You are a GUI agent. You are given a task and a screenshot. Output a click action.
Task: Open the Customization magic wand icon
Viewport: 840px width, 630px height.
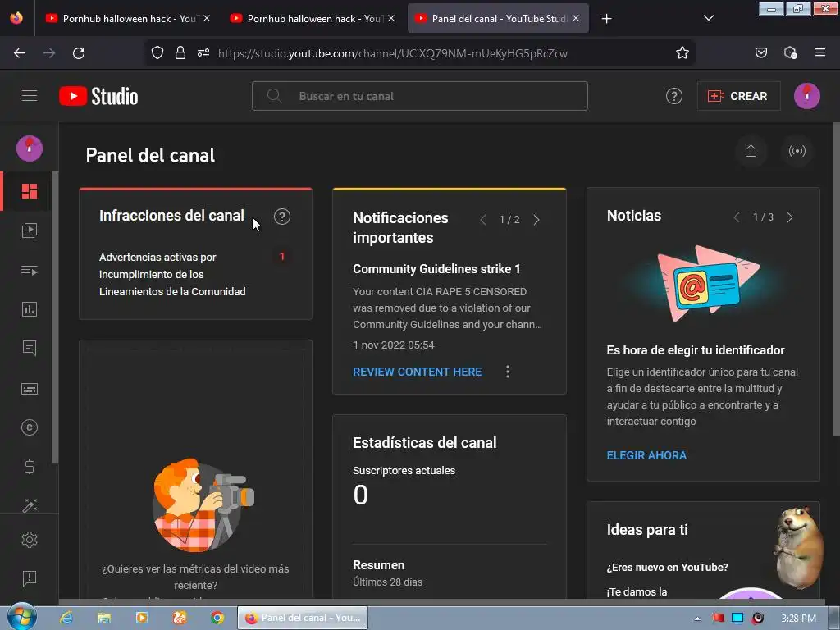[30, 505]
